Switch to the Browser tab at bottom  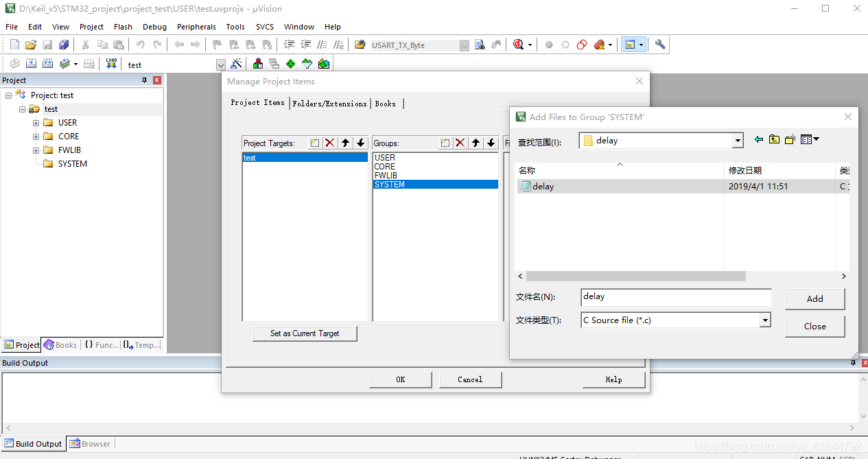tap(89, 444)
